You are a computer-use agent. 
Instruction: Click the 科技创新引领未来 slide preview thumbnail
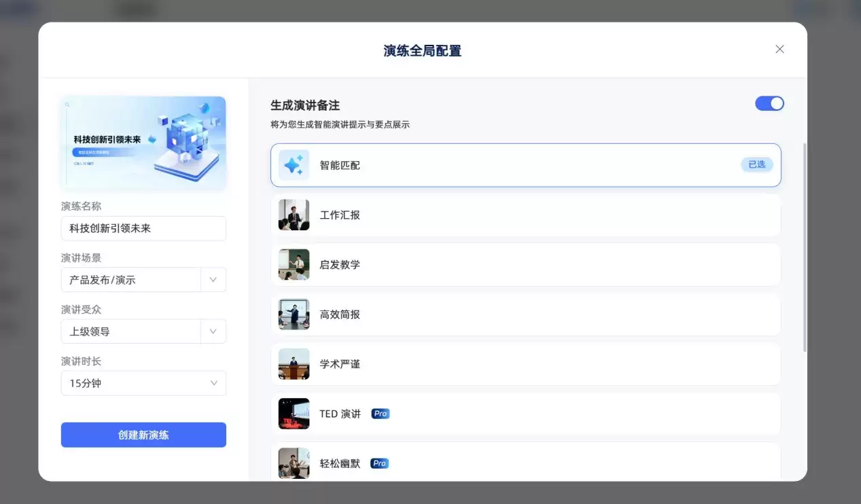[143, 143]
